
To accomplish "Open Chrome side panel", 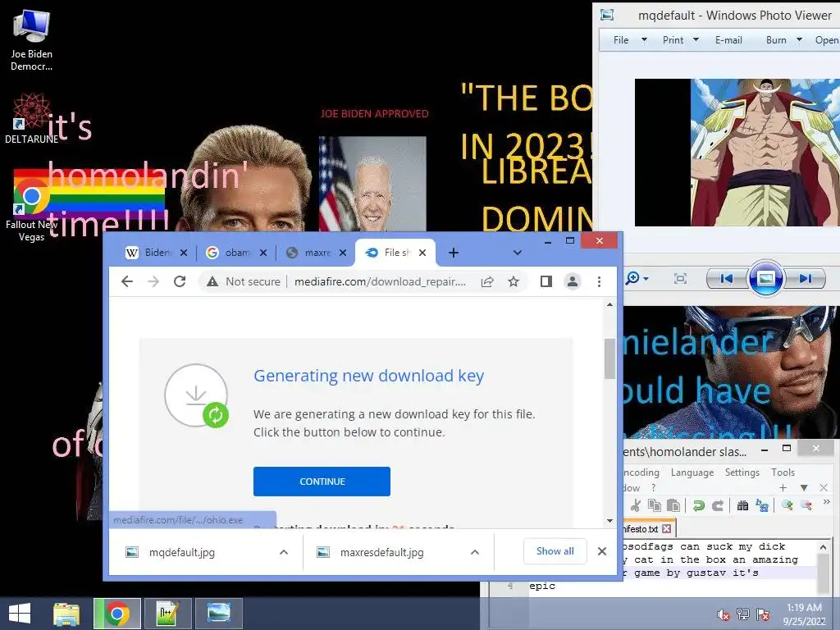I will (546, 281).
